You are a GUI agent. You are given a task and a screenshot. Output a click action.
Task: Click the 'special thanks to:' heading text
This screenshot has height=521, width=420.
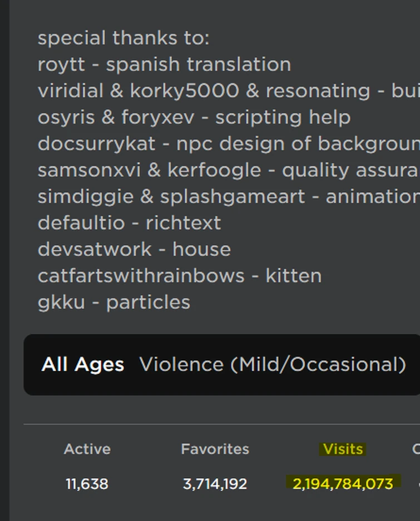(123, 38)
